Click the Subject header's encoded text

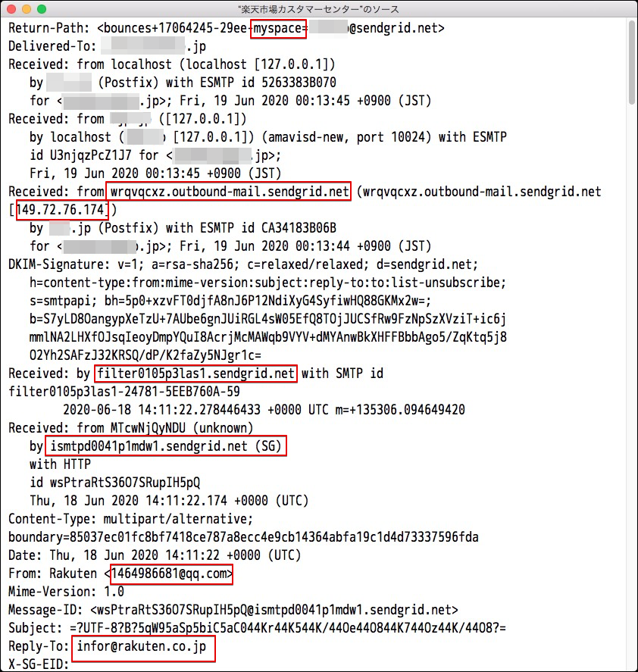(288, 628)
